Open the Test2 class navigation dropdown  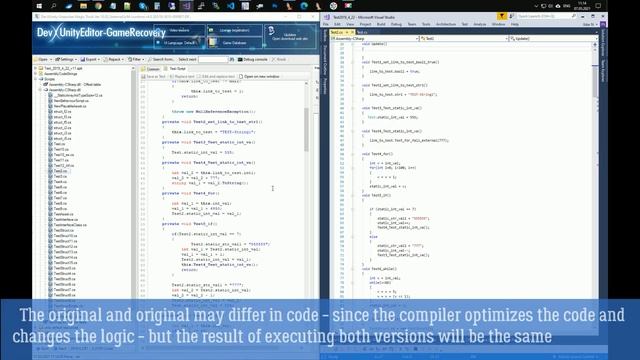[x=464, y=38]
